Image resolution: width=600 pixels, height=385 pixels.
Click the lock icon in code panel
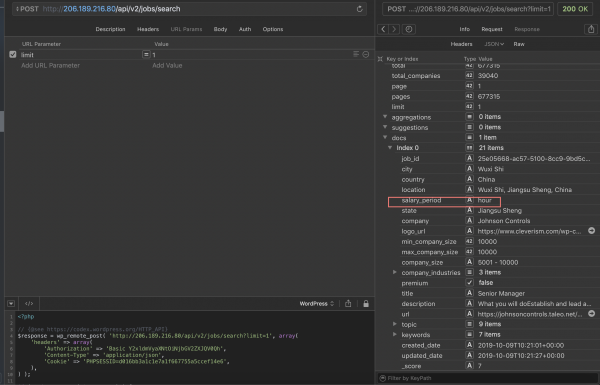click(x=366, y=303)
